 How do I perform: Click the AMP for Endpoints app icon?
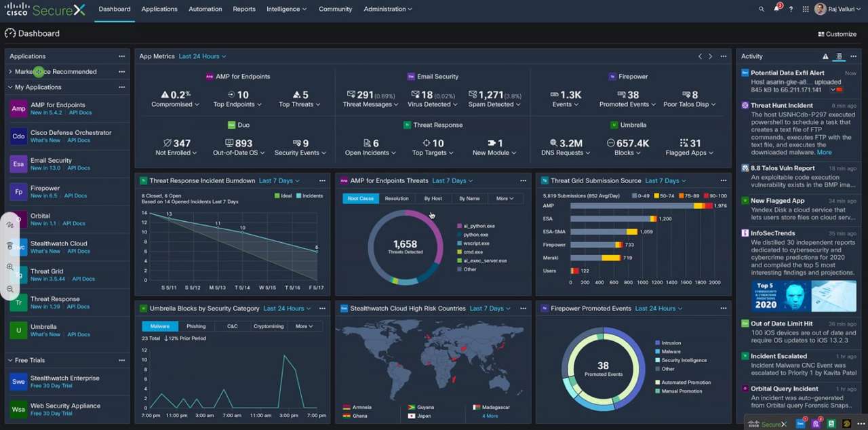pyautogui.click(x=18, y=109)
